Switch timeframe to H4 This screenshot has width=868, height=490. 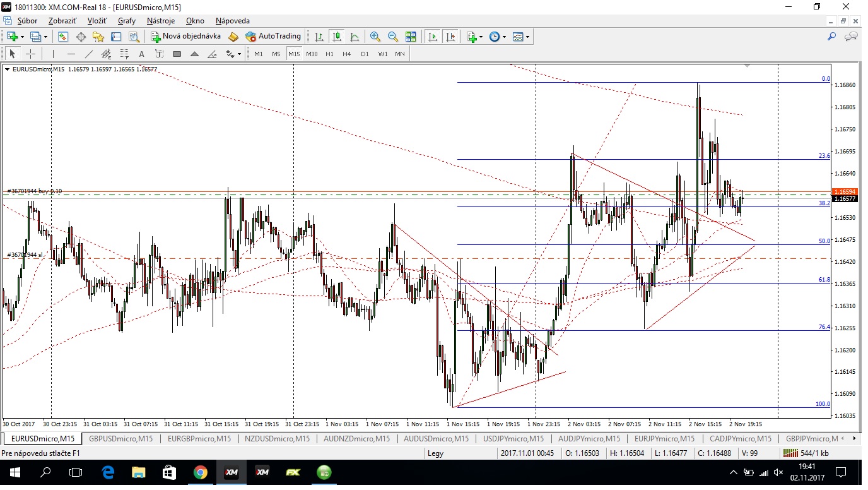[x=347, y=54]
